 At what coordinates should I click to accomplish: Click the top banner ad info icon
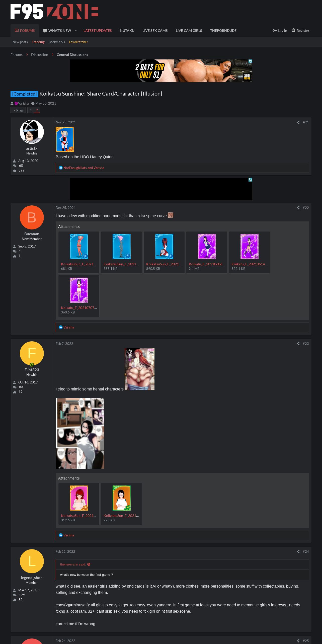[x=250, y=61]
